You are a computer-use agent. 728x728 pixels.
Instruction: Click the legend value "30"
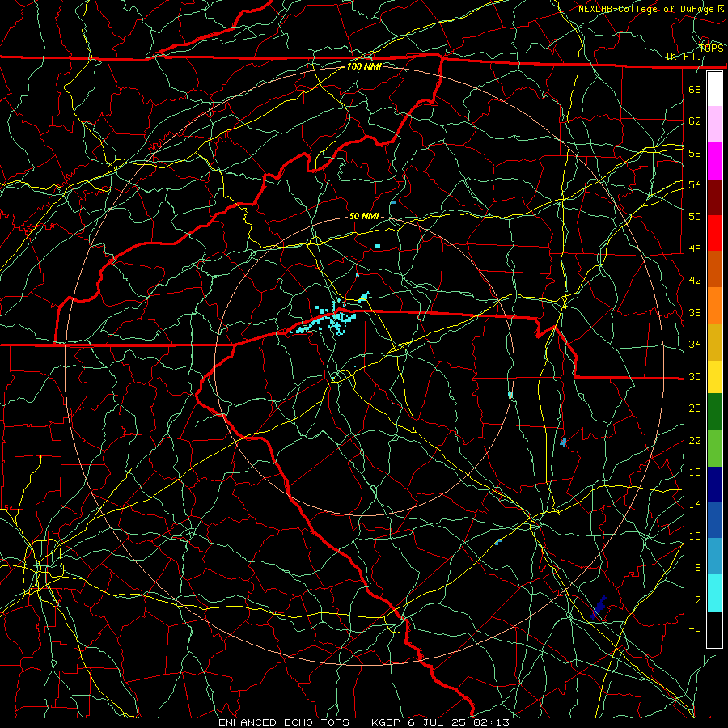(x=695, y=376)
